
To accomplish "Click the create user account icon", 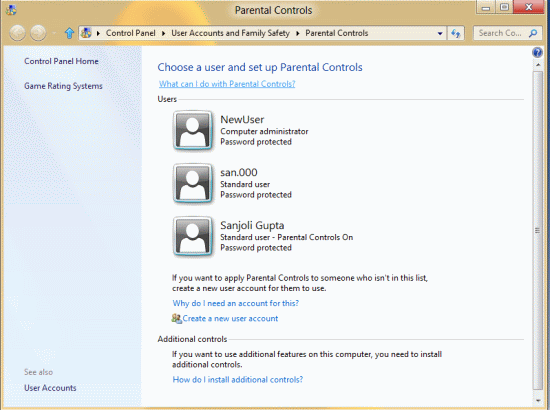I will pos(176,318).
